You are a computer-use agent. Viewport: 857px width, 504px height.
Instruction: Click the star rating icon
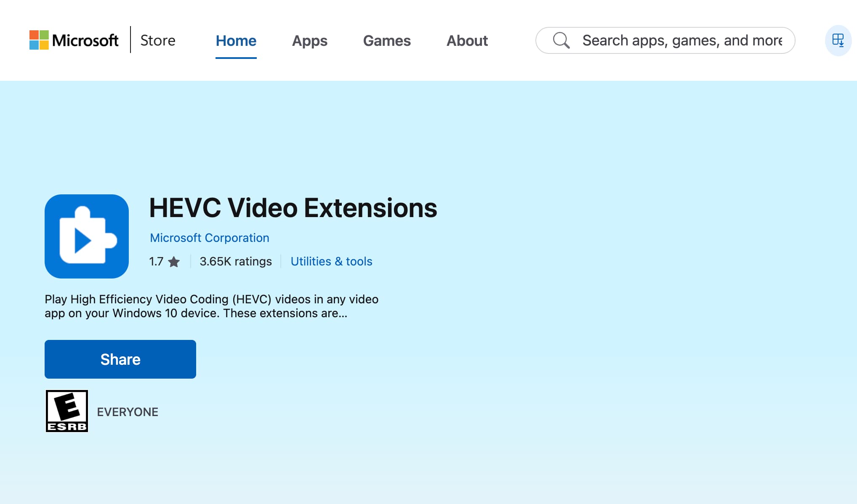[x=174, y=262]
